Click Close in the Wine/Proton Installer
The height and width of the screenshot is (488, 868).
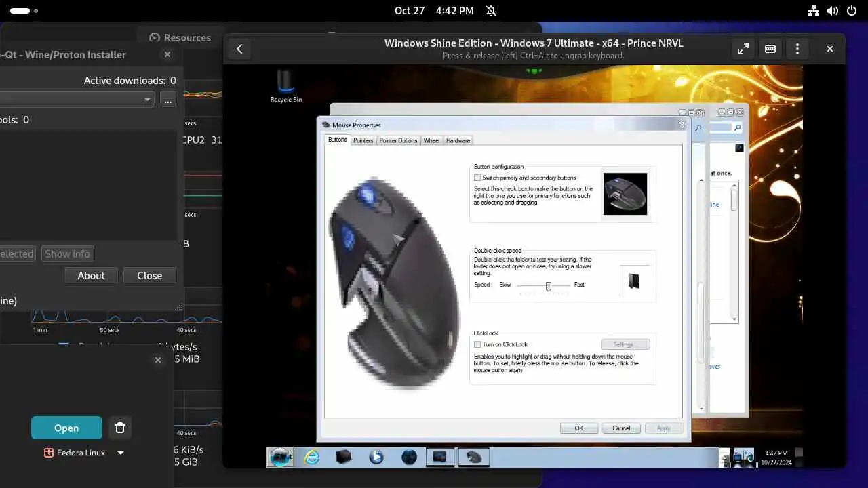[149, 275]
